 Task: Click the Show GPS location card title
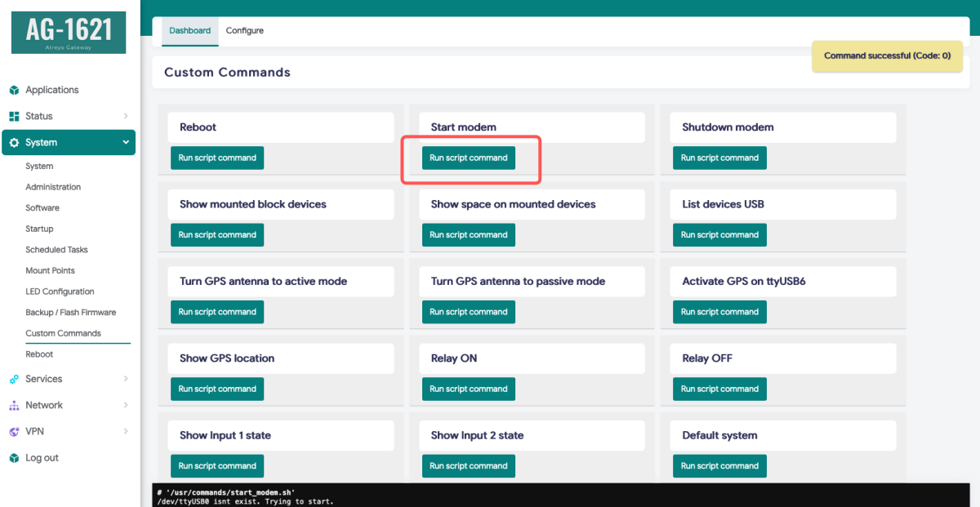pyautogui.click(x=227, y=358)
